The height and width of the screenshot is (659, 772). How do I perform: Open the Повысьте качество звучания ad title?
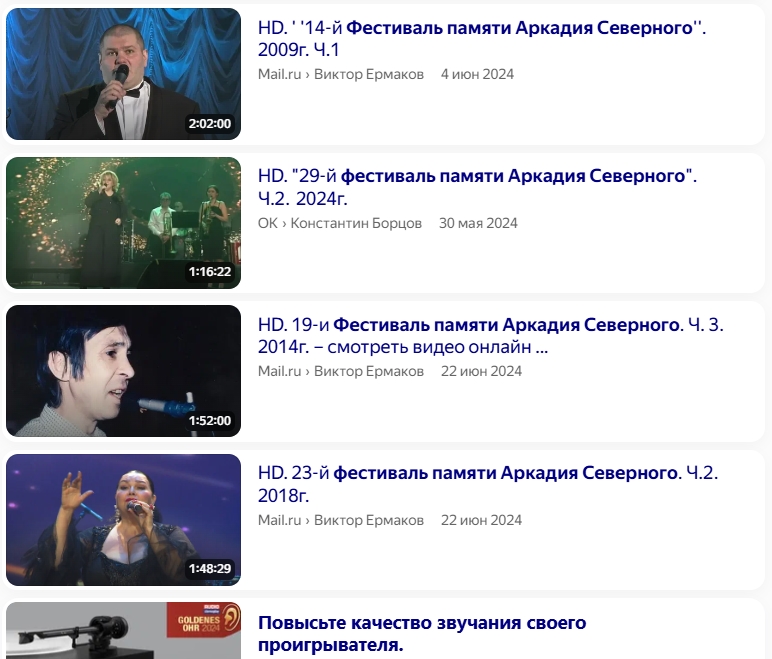point(422,633)
